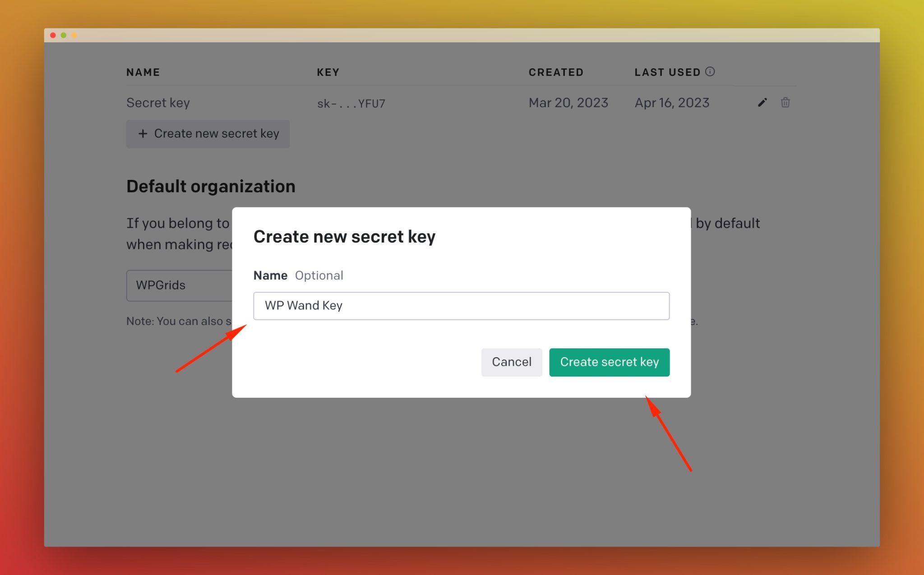Image resolution: width=924 pixels, height=575 pixels.
Task: Click the key value sk-...YFU7
Action: [351, 104]
